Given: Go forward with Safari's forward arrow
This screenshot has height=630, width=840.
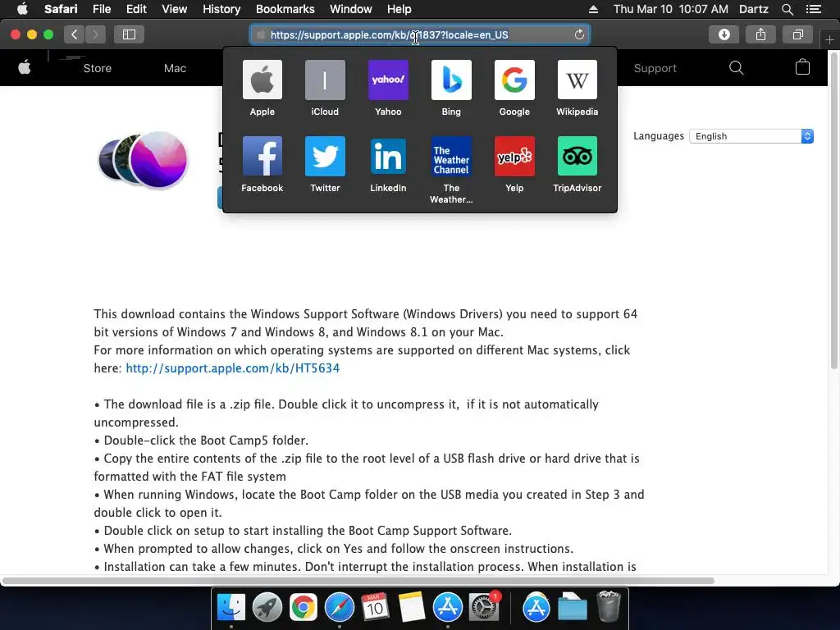Looking at the screenshot, I should pyautogui.click(x=95, y=34).
